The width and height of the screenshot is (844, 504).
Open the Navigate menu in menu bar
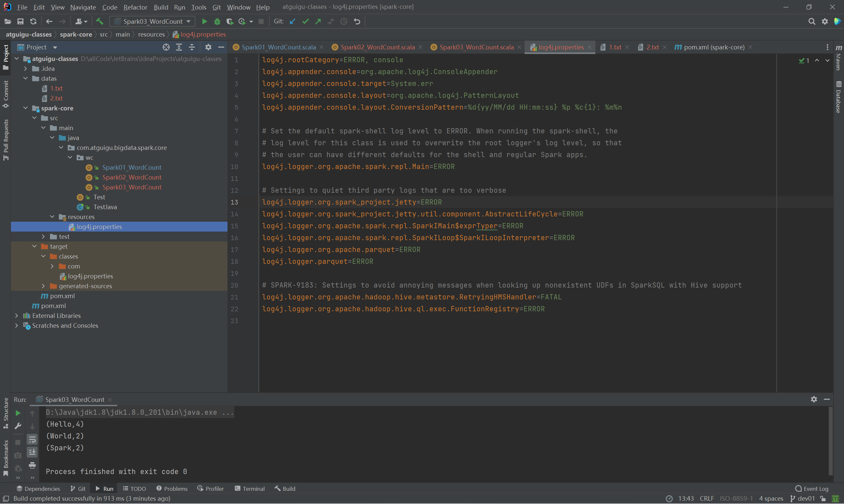[82, 7]
